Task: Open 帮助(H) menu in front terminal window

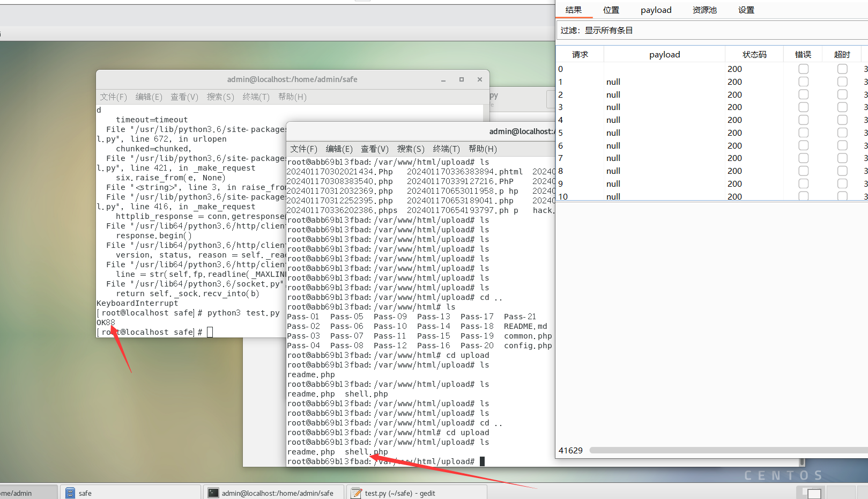Action: (x=483, y=149)
